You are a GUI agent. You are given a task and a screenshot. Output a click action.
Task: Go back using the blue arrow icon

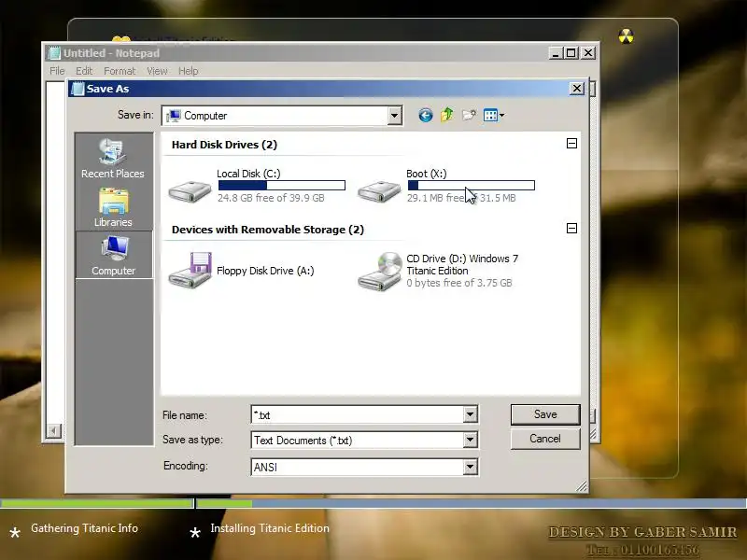[426, 115]
